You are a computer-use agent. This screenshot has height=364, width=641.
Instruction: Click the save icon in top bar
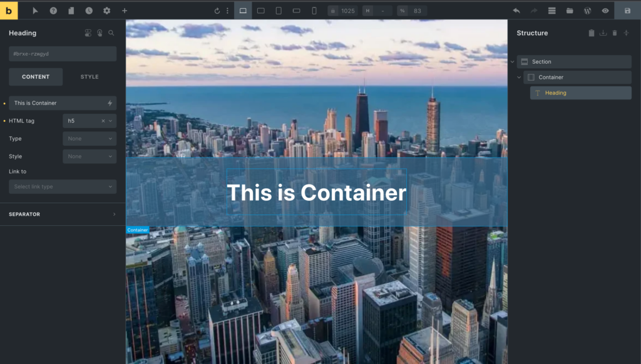pos(627,11)
